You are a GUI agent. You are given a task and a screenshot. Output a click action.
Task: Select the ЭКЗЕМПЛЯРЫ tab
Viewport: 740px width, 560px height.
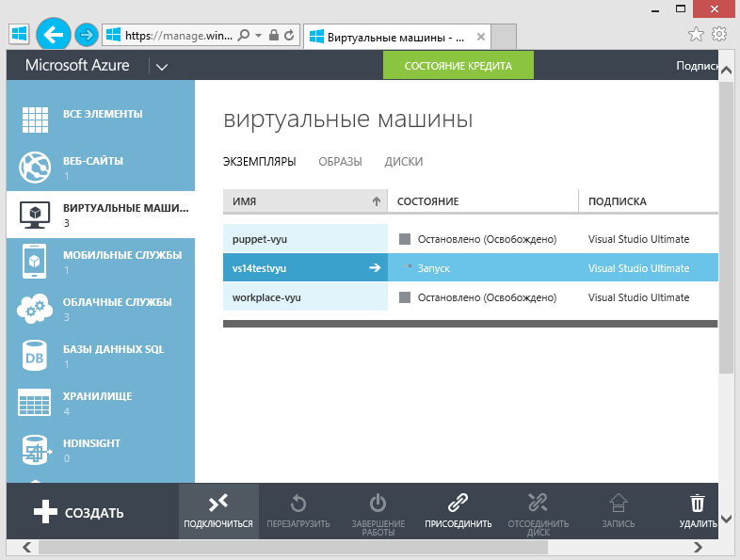tap(260, 162)
